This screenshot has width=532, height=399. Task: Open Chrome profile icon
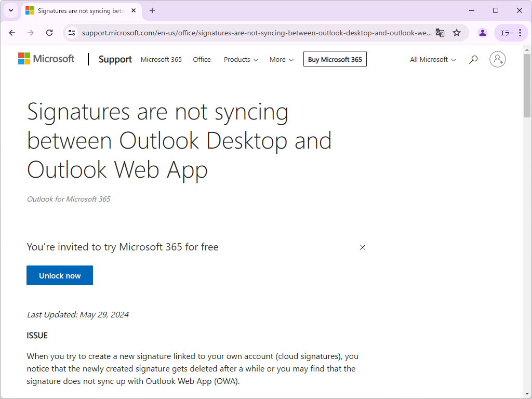click(483, 33)
